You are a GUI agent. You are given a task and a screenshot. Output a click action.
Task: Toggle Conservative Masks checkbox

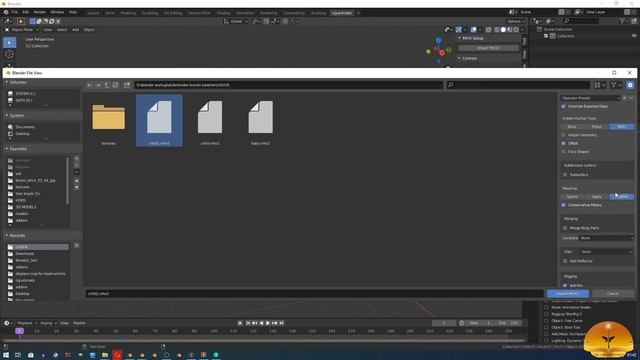pyautogui.click(x=564, y=205)
